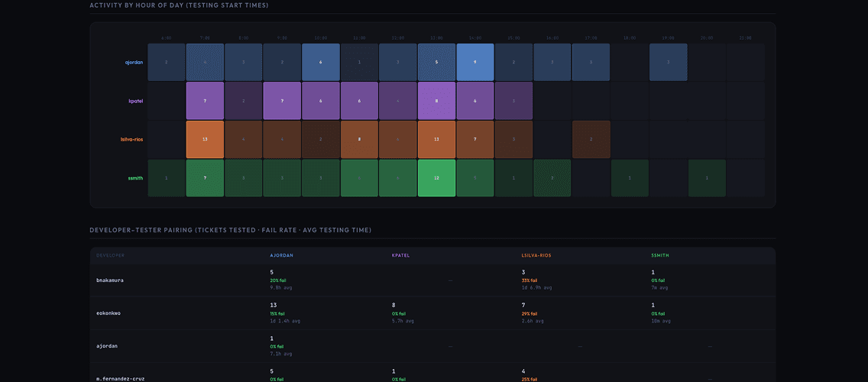The height and width of the screenshot is (382, 868).
Task: Click '20% fail' in bnakamura row
Action: click(278, 280)
